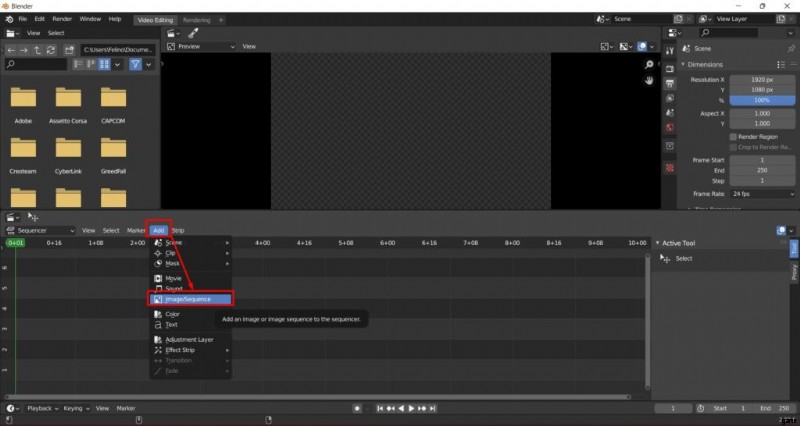800x426 pixels.
Task: Toggle preview overlays button
Action: point(643,46)
